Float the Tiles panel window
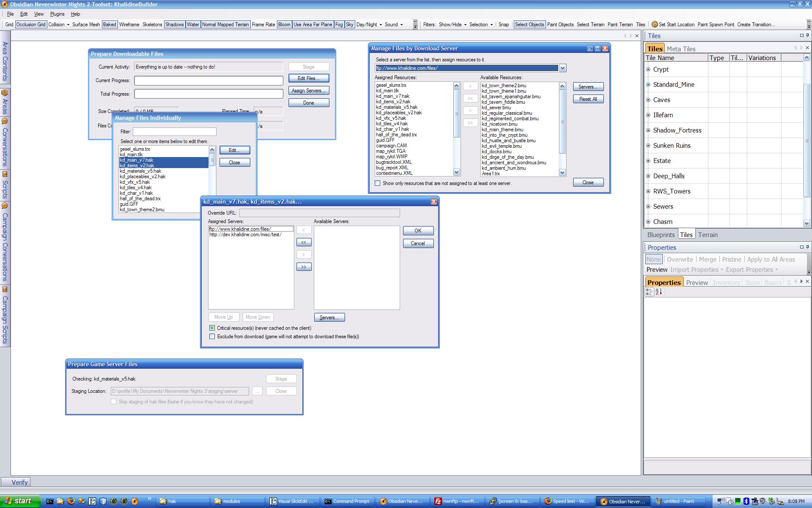Screen dimensions: 812x508 [801, 36]
